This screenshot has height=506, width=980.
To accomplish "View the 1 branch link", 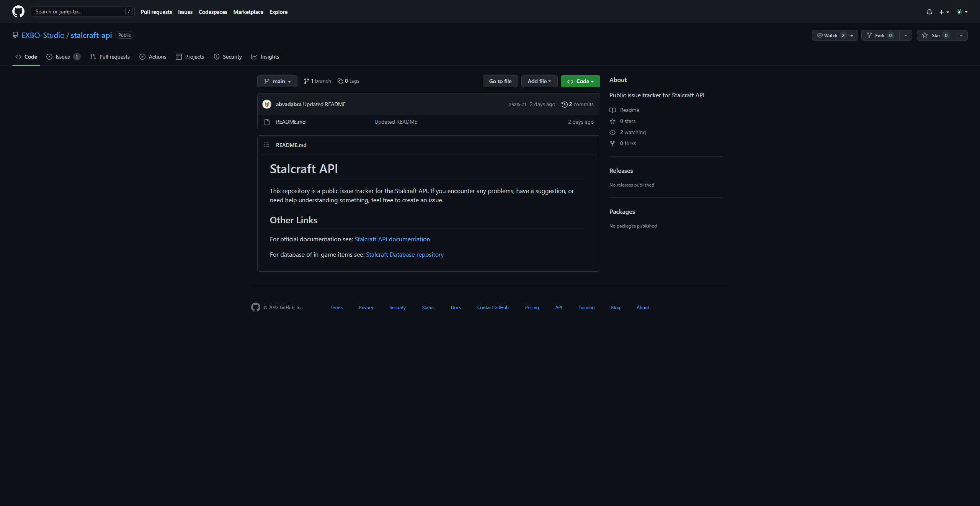I will coord(317,81).
